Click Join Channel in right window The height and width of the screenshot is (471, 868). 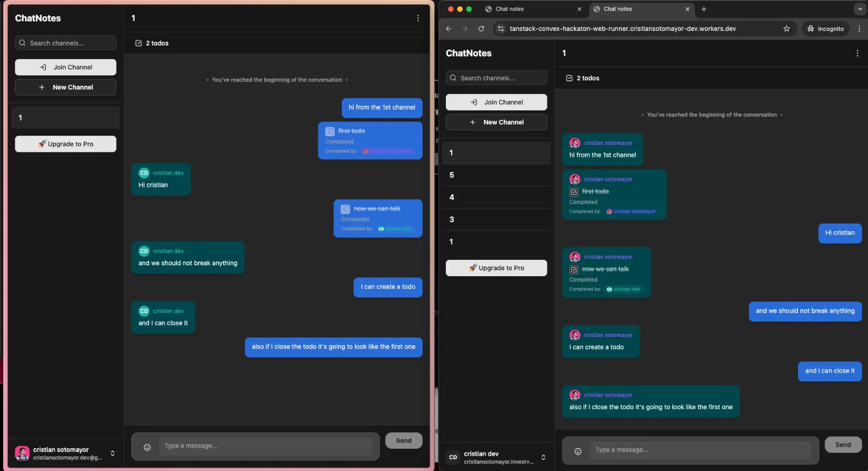point(496,102)
